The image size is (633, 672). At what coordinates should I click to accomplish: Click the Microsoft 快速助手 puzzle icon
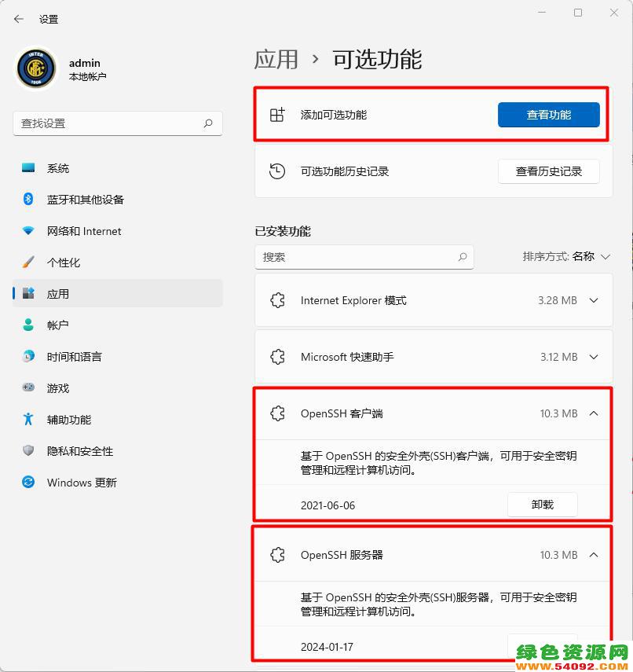tap(277, 357)
